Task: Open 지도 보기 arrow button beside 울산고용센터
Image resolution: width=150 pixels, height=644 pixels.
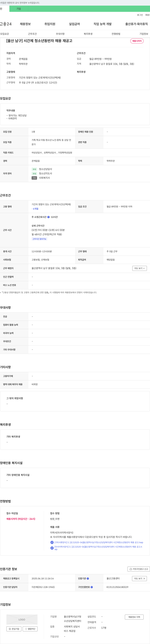Action: coord(140,579)
